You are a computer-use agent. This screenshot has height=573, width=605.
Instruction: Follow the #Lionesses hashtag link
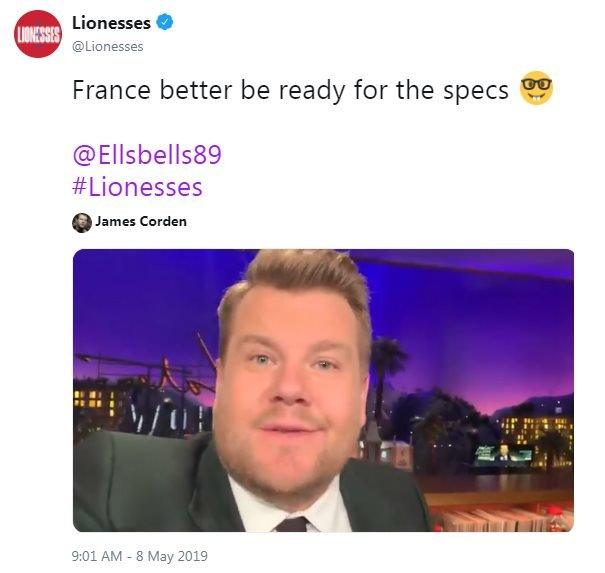tap(137, 187)
